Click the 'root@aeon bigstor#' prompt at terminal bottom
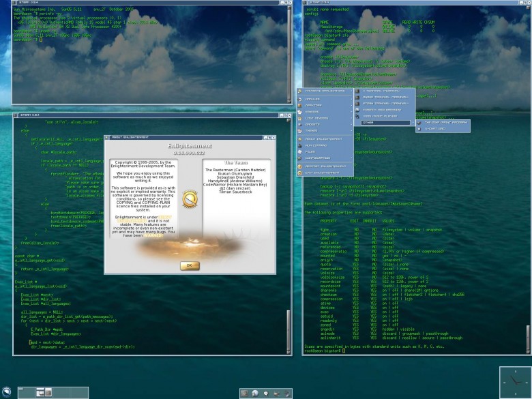The height and width of the screenshot is (399, 532). pyautogui.click(x=323, y=351)
